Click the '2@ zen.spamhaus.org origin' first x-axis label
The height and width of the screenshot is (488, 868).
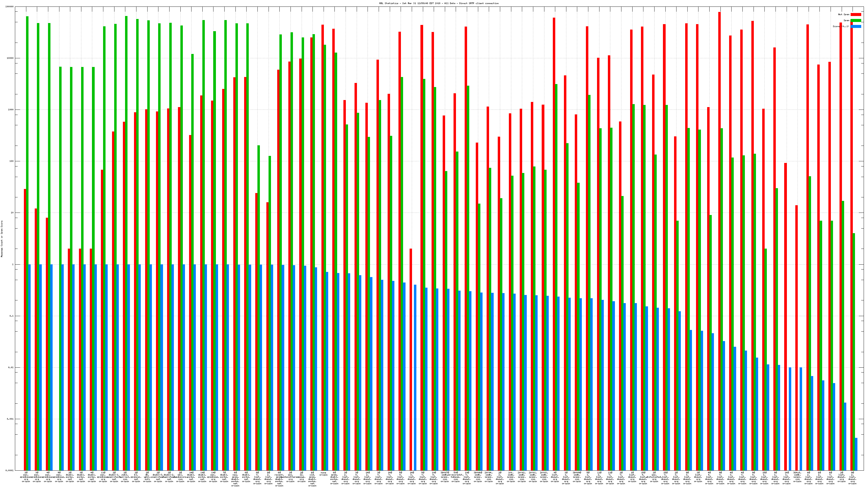click(26, 477)
